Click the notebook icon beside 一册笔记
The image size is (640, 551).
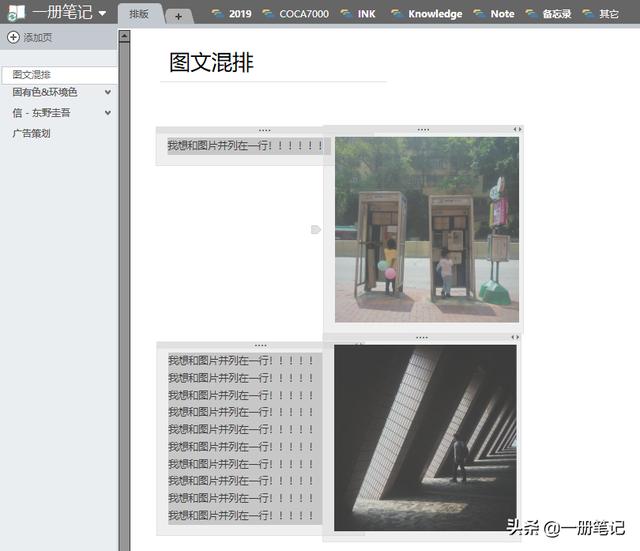pos(16,13)
